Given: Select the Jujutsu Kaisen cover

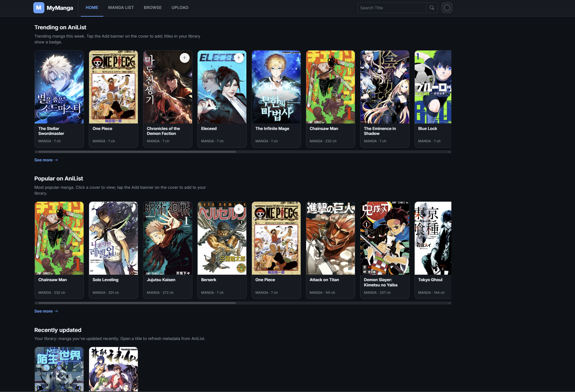Looking at the screenshot, I should pyautogui.click(x=168, y=238).
